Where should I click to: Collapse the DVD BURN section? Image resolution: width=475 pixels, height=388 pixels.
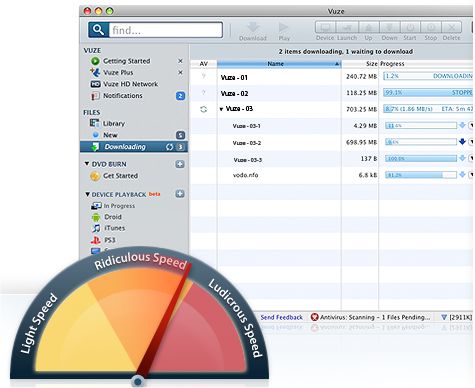(x=87, y=164)
